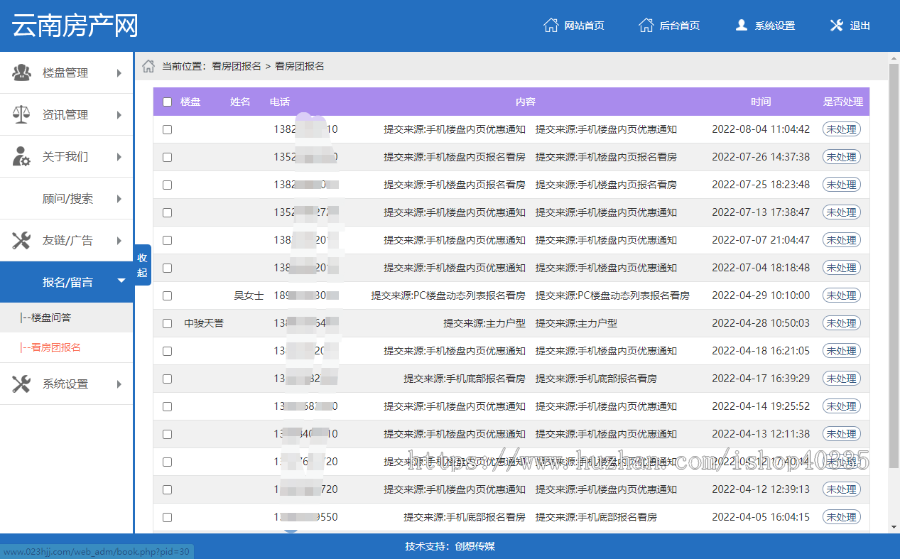Click 创想传媒 in the footer
This screenshot has height=559, width=900.
(x=475, y=546)
